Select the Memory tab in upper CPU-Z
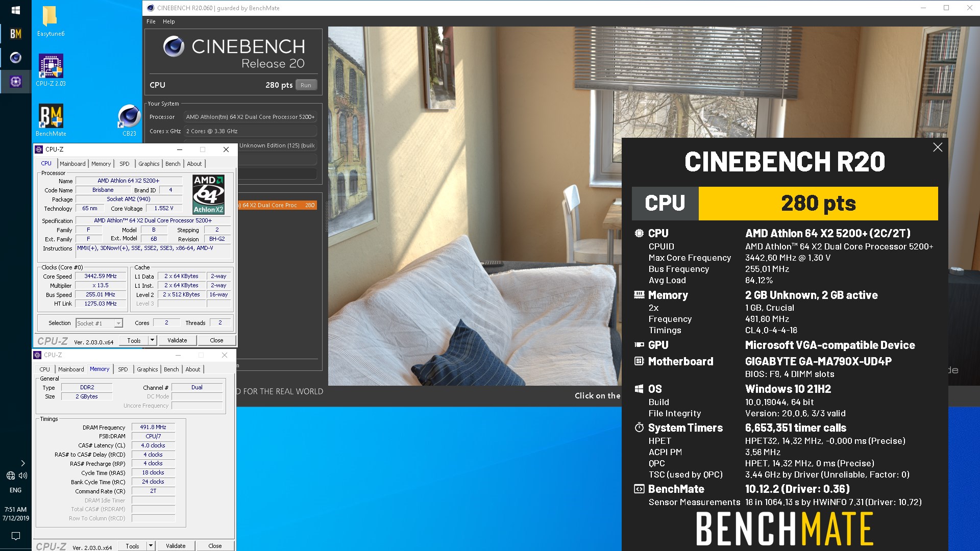 pos(101,164)
